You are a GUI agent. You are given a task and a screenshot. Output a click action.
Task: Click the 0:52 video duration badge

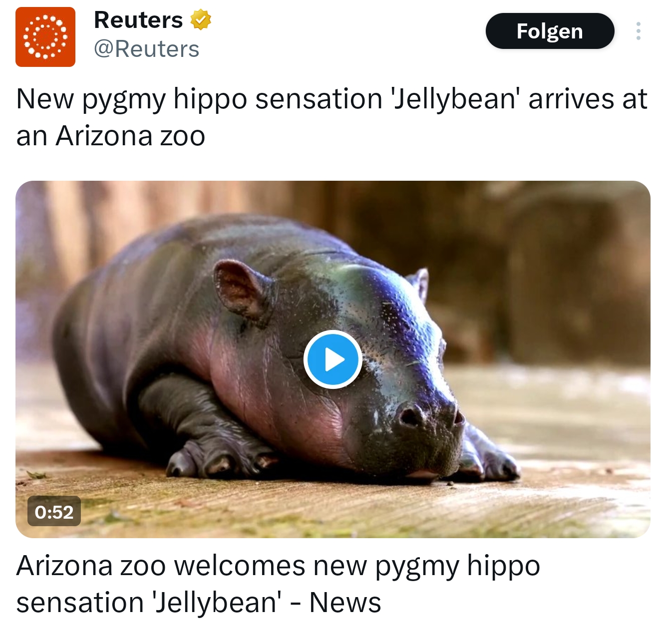pyautogui.click(x=54, y=512)
